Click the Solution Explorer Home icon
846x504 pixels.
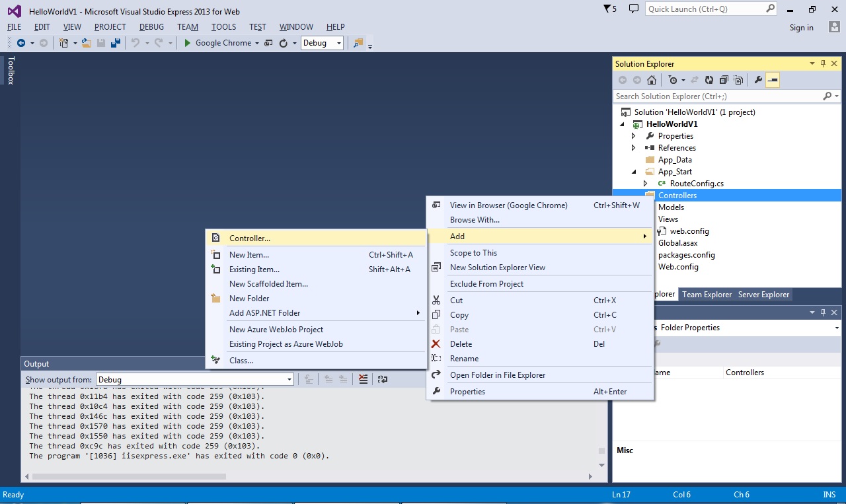pos(652,80)
